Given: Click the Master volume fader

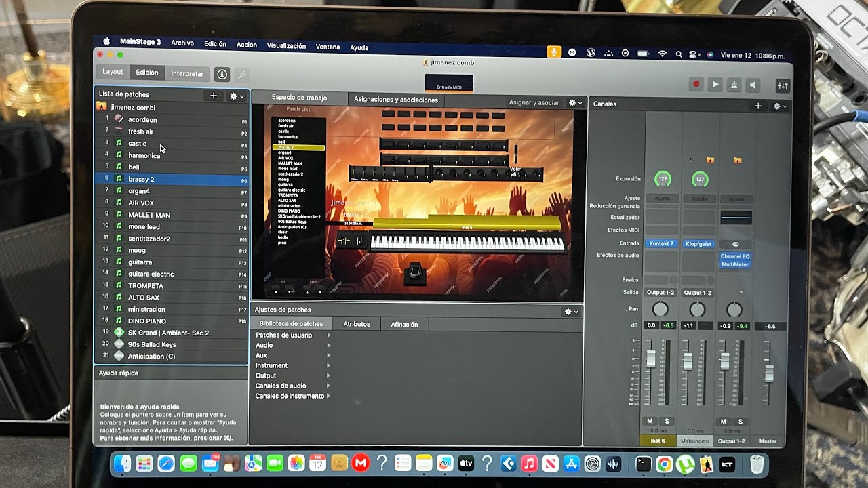Looking at the screenshot, I should pyautogui.click(x=769, y=372).
